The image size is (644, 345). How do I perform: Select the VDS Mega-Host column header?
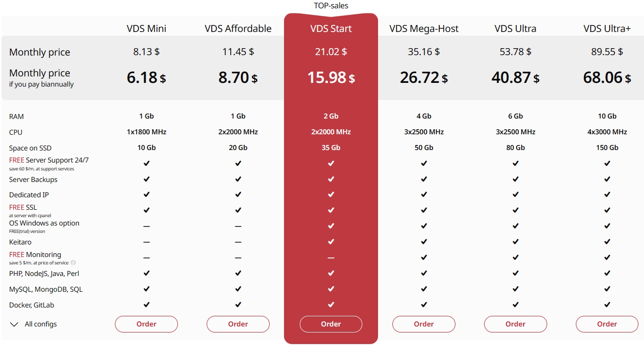point(423,28)
